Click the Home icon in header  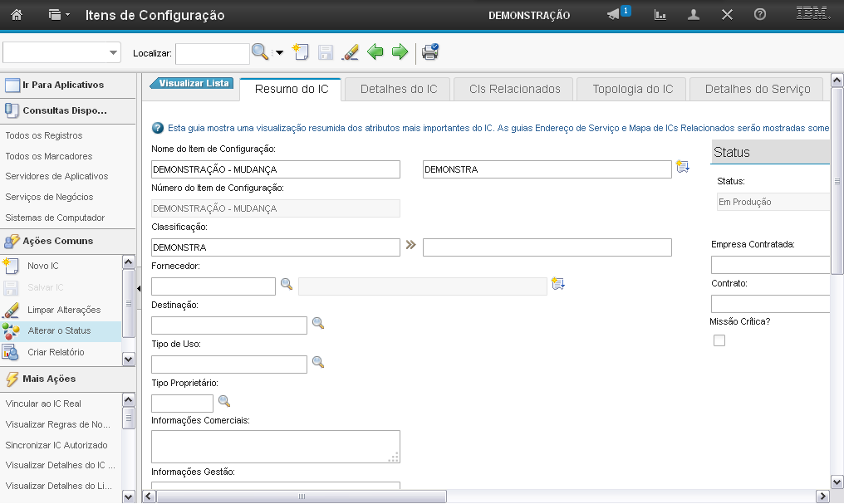click(x=16, y=15)
